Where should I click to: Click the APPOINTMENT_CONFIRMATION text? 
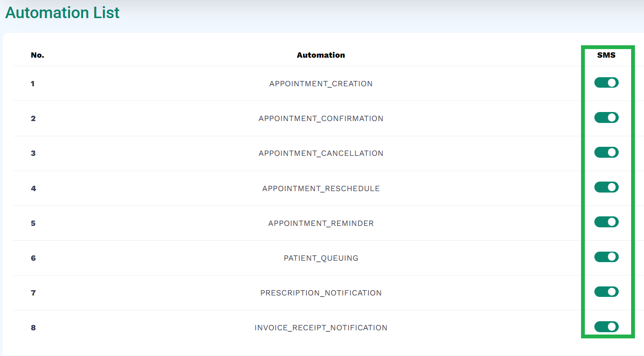pos(321,119)
